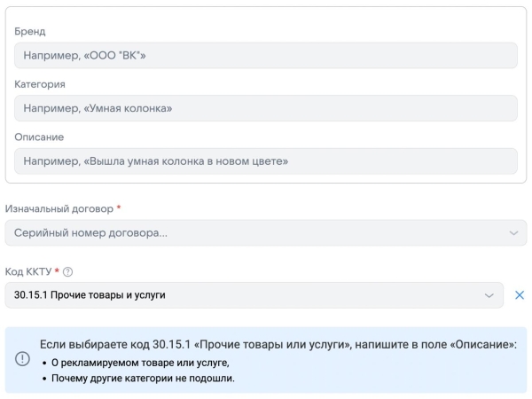Viewport: 532px width, 399px height.
Task: Click the chevron arrow in the Изначальный договор field
Action: point(512,232)
